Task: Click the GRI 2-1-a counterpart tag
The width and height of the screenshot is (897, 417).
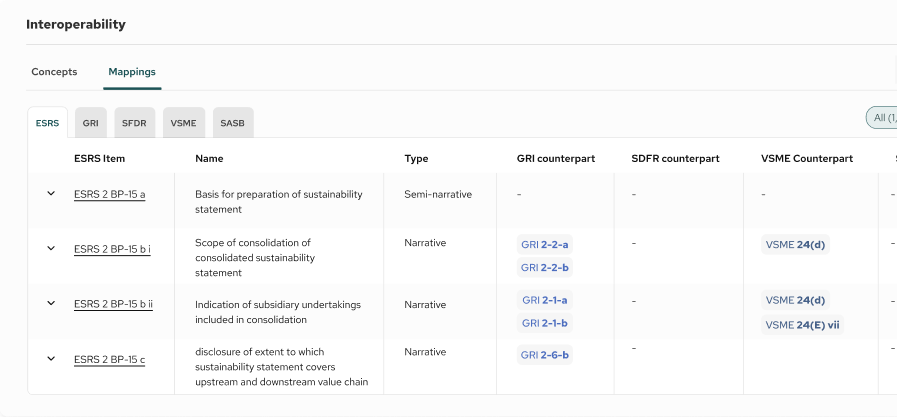Action: click(x=545, y=300)
